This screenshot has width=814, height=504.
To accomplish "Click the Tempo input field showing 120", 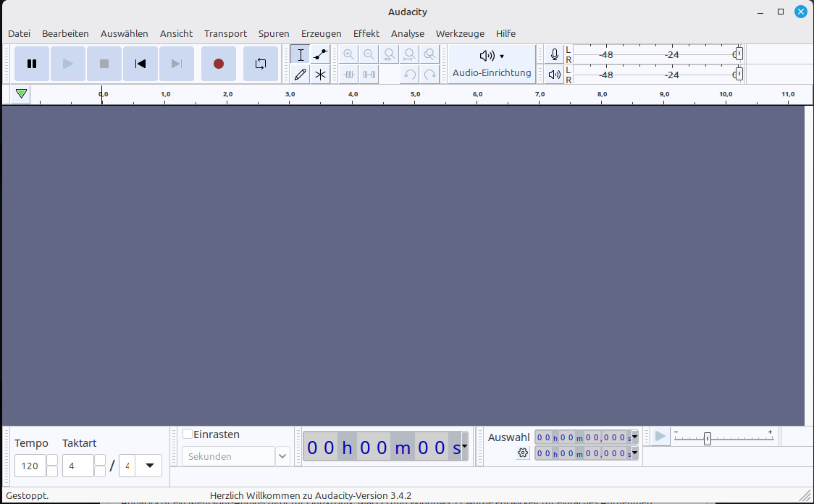I will pos(30,466).
